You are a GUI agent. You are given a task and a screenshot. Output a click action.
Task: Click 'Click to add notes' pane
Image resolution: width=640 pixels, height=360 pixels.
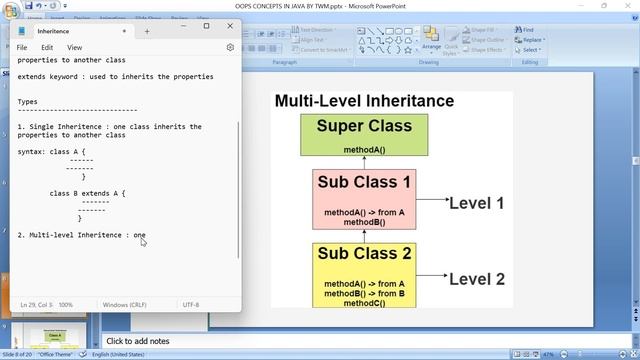[366, 341]
